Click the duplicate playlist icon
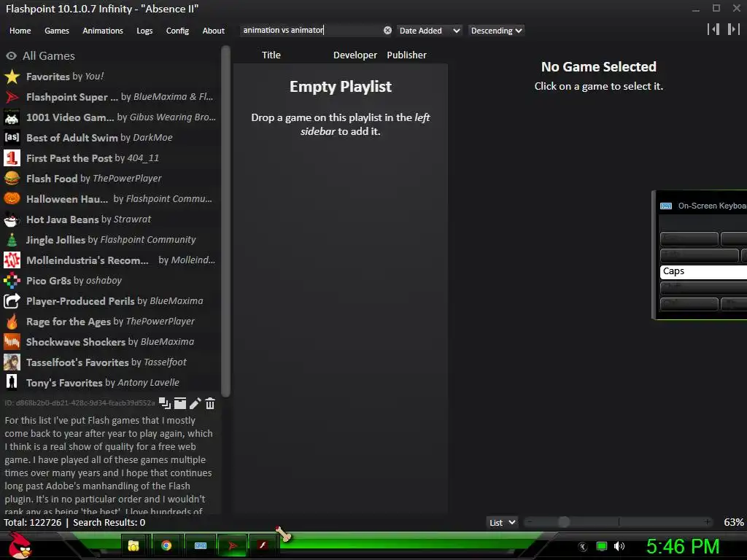Image resolution: width=747 pixels, height=560 pixels. pos(165,403)
